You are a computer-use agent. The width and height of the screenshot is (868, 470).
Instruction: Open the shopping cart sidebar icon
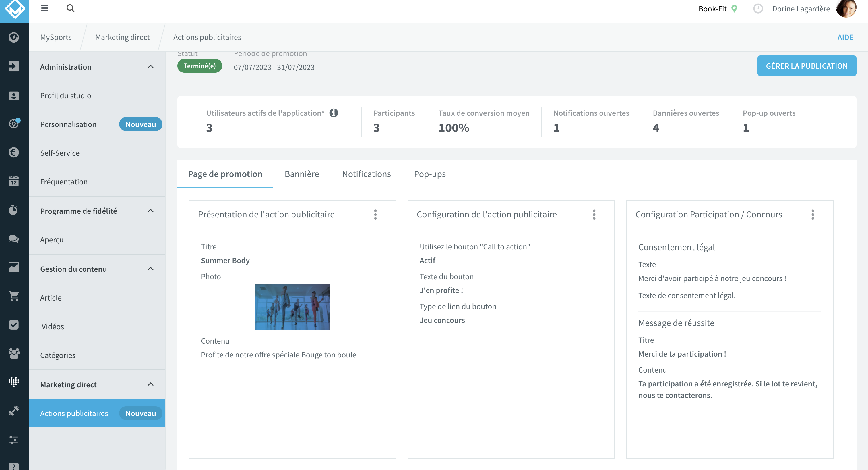(x=13, y=296)
